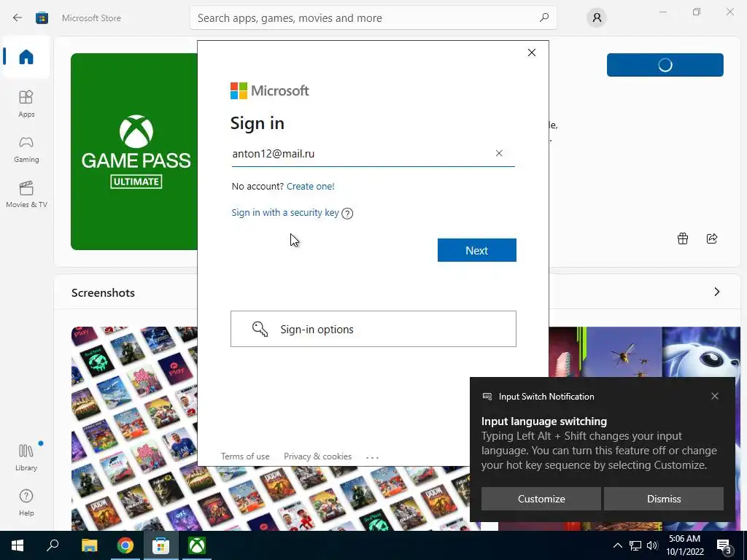Viewport: 747px width, 560px height.
Task: Open the Home tab in sidebar
Action: (26, 57)
